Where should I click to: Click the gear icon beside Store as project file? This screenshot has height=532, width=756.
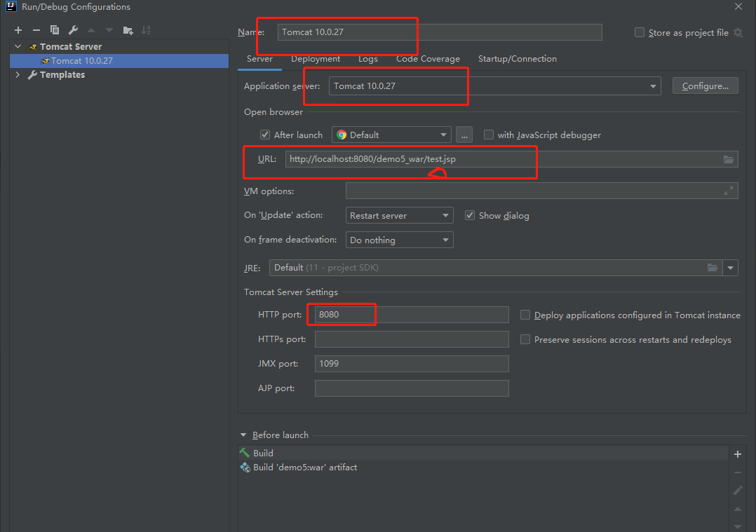(x=738, y=32)
